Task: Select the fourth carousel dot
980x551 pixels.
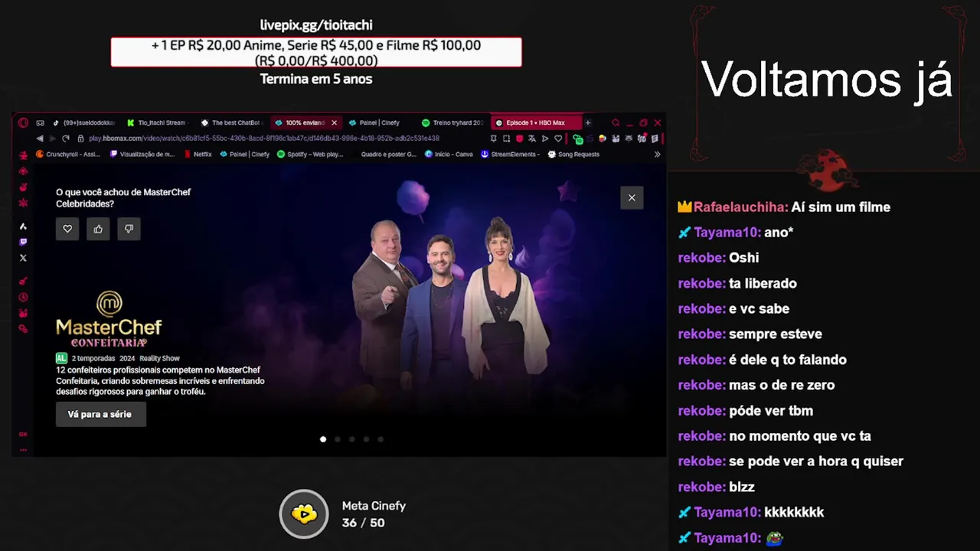Action: [x=367, y=439]
